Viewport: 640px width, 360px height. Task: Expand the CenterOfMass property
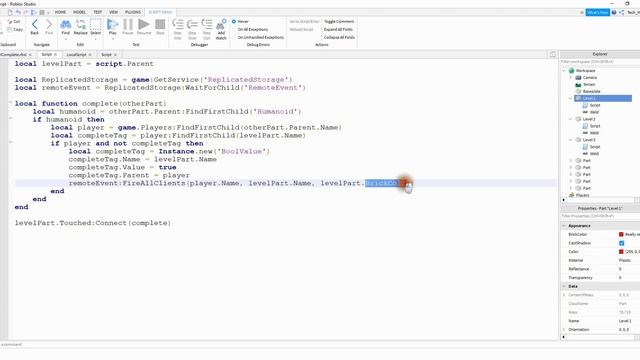click(x=564, y=295)
